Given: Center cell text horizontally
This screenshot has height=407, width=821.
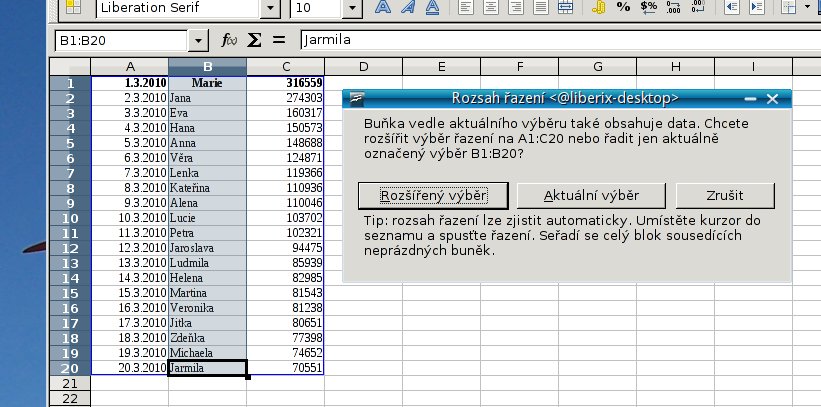Looking at the screenshot, I should click(x=491, y=7).
